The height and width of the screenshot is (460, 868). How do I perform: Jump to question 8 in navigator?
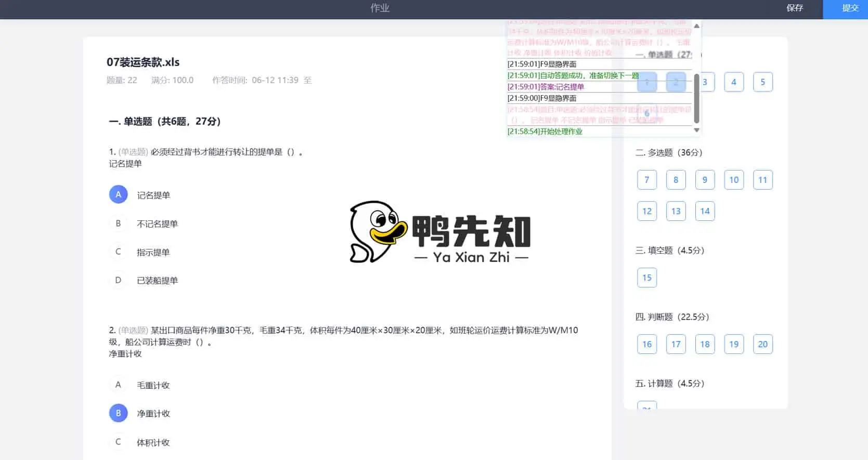tap(676, 180)
